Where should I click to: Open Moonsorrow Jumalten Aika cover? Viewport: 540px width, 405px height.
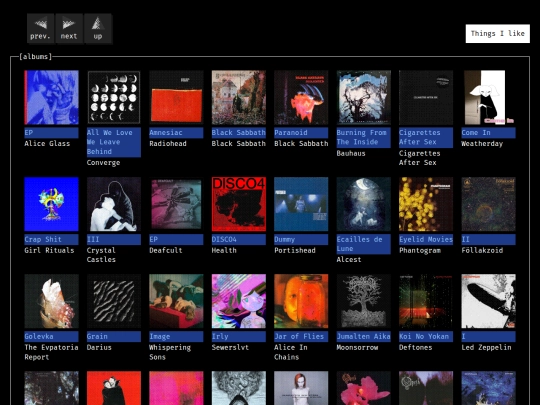point(364,301)
